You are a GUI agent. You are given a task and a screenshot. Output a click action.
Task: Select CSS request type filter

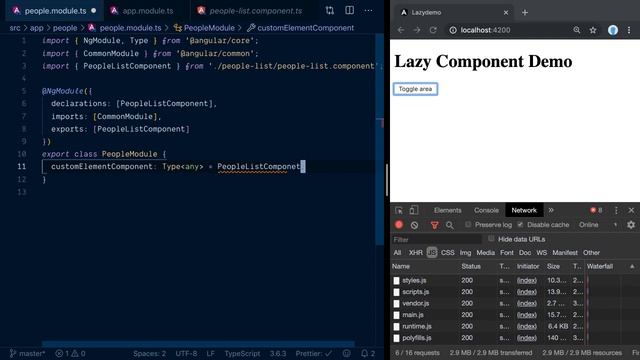(x=447, y=253)
